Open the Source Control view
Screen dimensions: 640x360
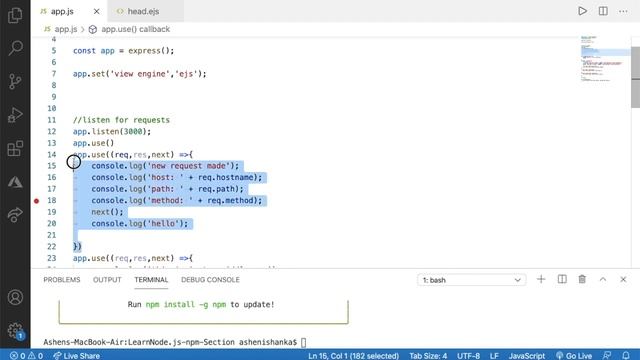pyautogui.click(x=15, y=81)
